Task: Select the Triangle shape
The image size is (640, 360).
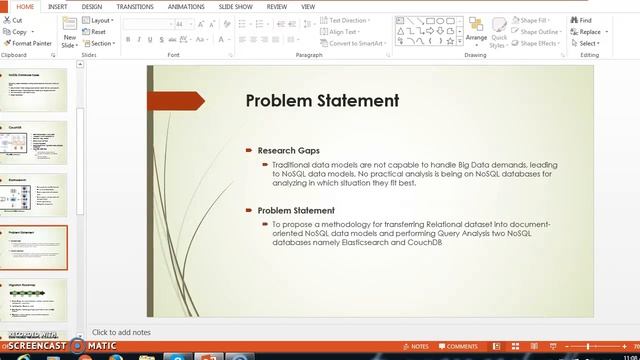Action: (400, 31)
